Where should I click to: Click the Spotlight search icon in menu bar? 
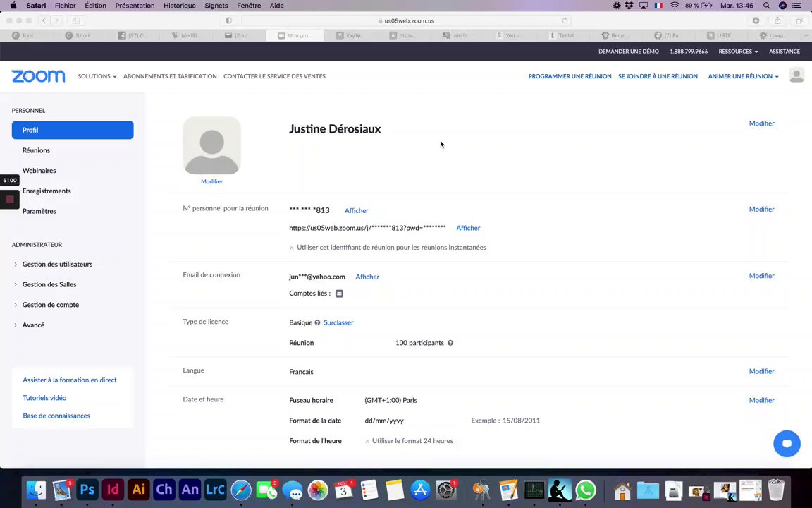pyautogui.click(x=766, y=6)
